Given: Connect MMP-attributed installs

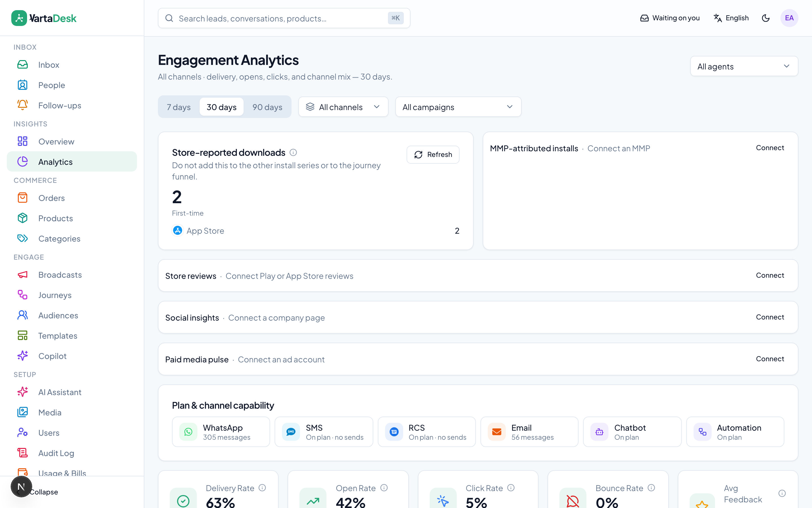Looking at the screenshot, I should (x=770, y=148).
